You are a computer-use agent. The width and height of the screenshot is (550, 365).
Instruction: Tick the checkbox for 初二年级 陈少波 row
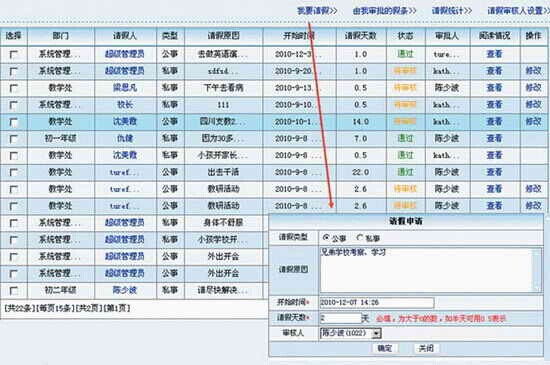[14, 291]
